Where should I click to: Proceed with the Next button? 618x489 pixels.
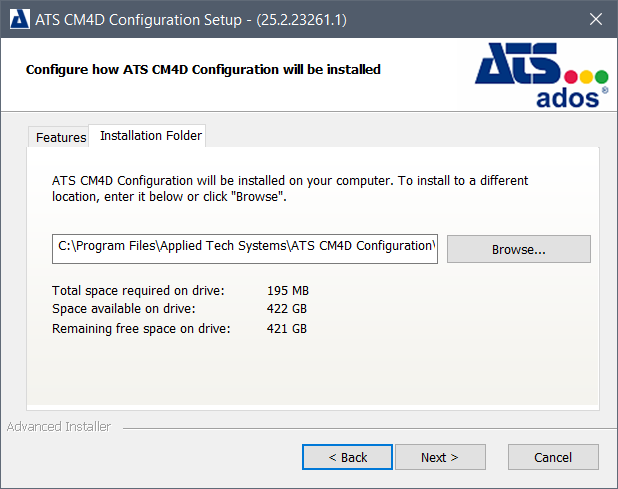coord(439,457)
